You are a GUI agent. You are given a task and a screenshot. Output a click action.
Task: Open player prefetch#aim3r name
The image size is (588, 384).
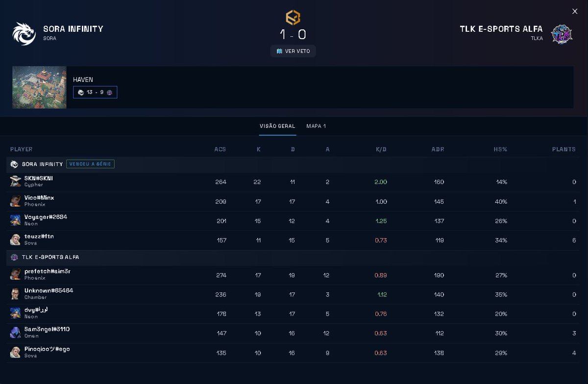pos(48,271)
